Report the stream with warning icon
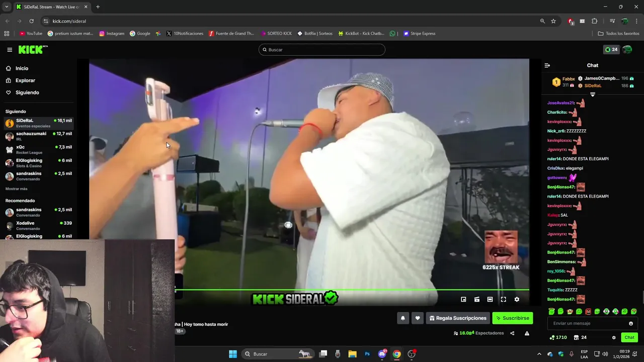Viewport: 644px width, 362px height. (527, 333)
